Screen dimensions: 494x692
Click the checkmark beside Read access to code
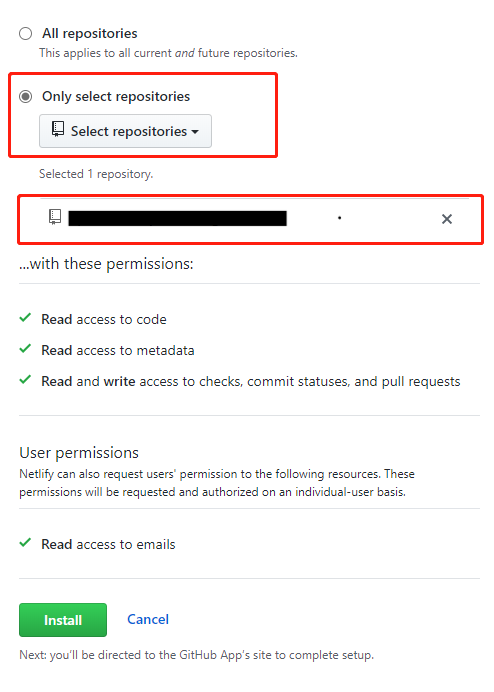[x=25, y=318]
